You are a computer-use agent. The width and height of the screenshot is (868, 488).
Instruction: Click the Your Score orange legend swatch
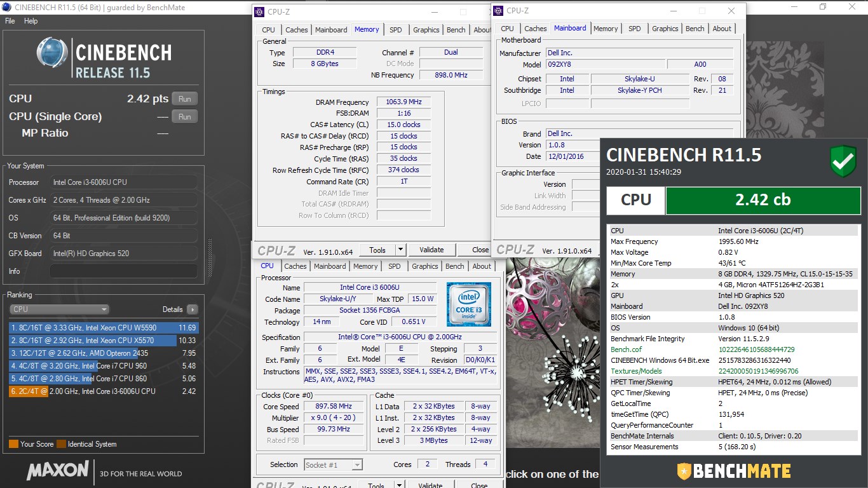pos(13,444)
